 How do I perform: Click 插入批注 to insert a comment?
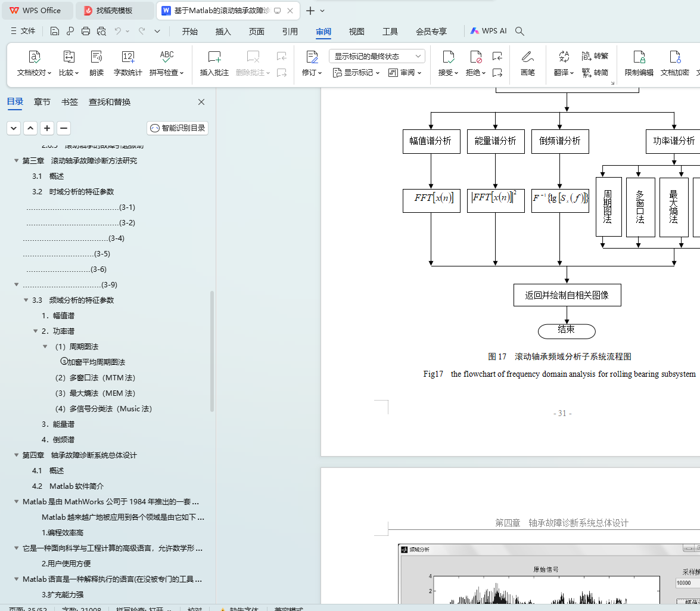tap(214, 63)
